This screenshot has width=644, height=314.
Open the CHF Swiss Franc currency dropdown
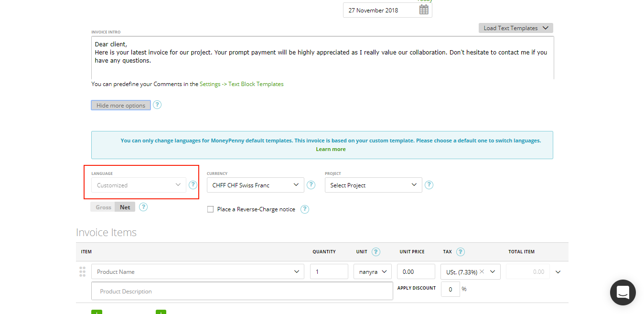pos(255,184)
